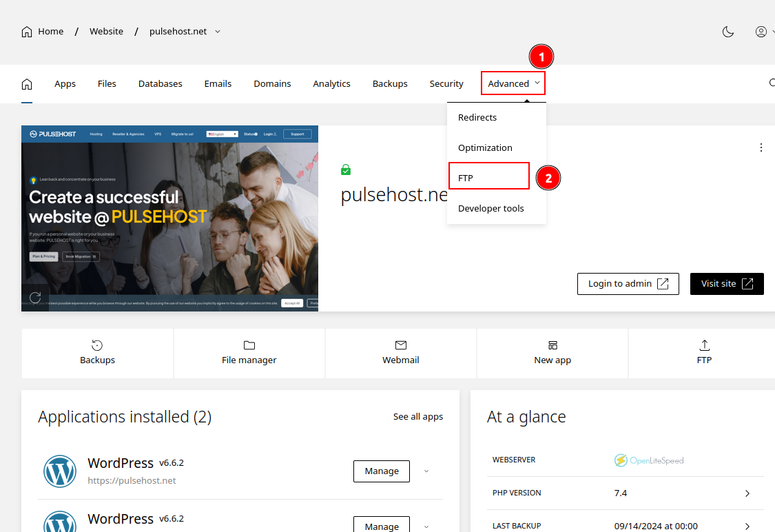Click the Home breadcrumb link
The height and width of the screenshot is (532, 775).
(x=51, y=32)
